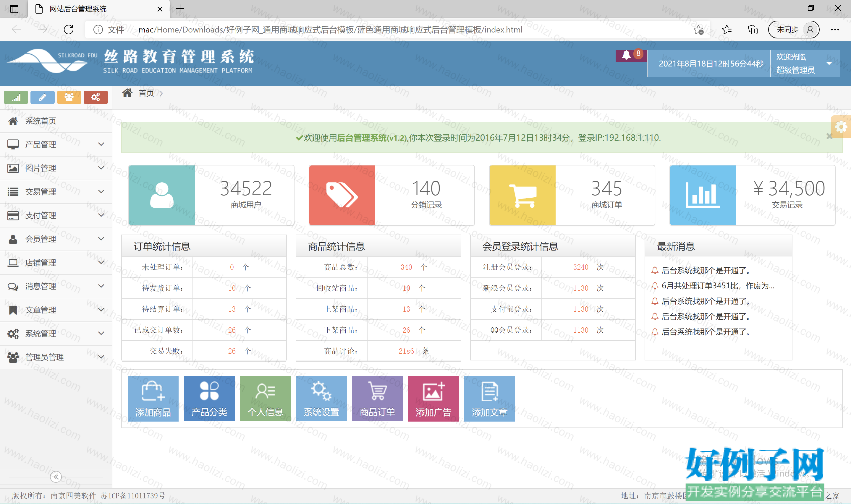The image size is (851, 504).
Task: Click the orange users group shortcut icon
Action: (x=69, y=97)
